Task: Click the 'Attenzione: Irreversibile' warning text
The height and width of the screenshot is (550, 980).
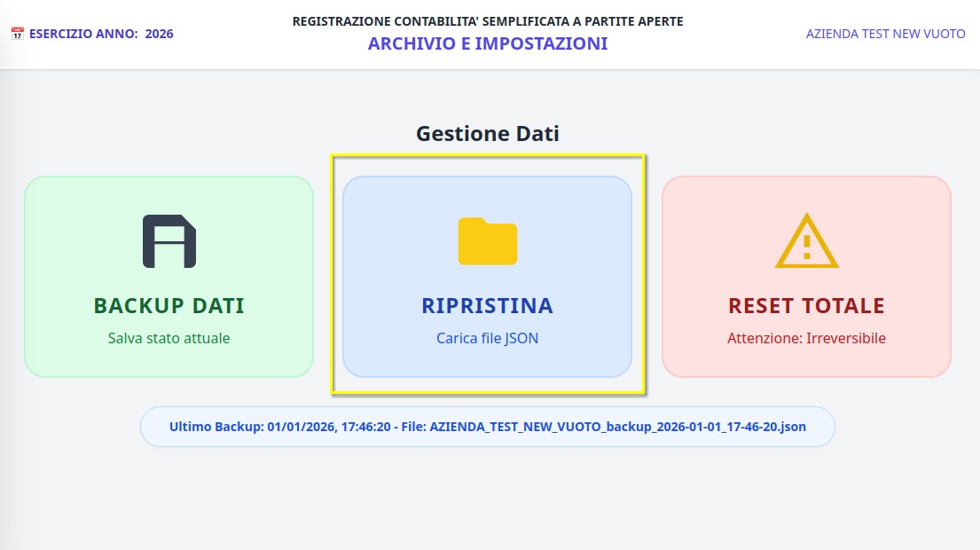Action: pos(806,338)
